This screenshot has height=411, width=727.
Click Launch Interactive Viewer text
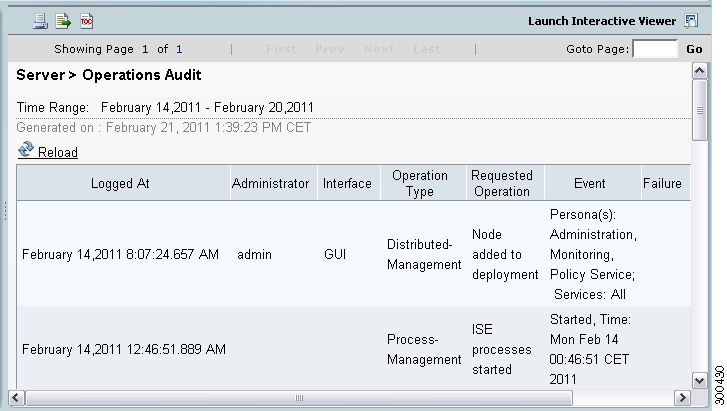tap(602, 21)
